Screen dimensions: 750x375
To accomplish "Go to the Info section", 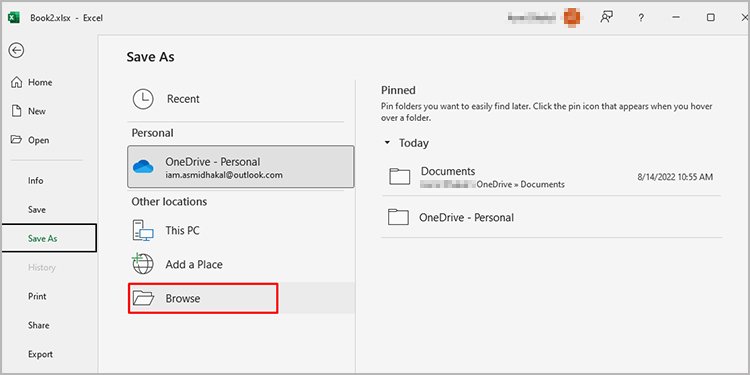I will pos(35,180).
